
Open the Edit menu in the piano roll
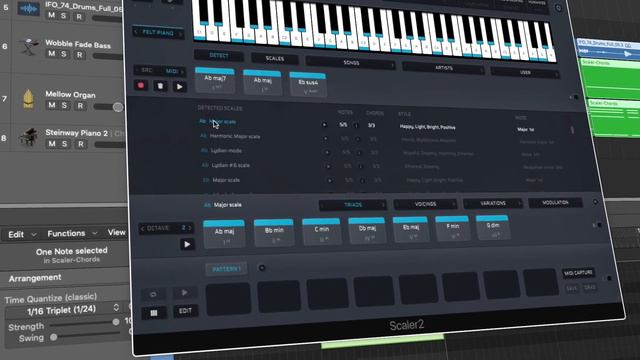(22, 234)
